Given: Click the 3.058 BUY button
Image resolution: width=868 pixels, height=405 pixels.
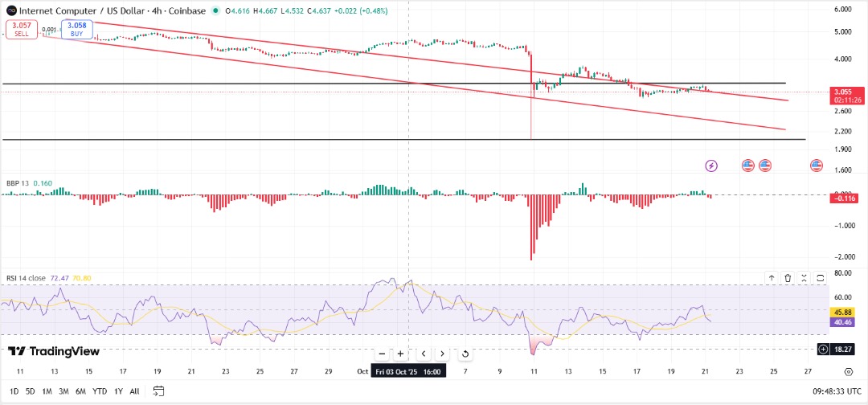Looking at the screenshot, I should 76,29.
